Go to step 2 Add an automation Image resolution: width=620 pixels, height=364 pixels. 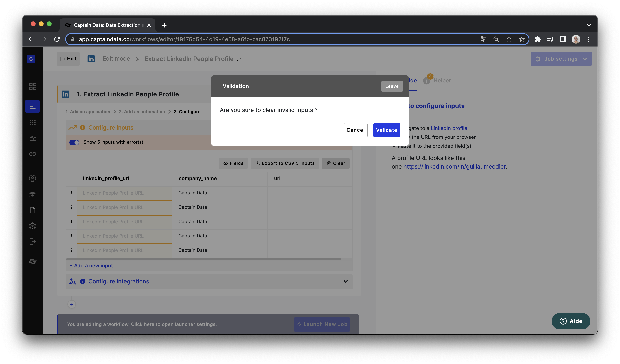coord(142,112)
